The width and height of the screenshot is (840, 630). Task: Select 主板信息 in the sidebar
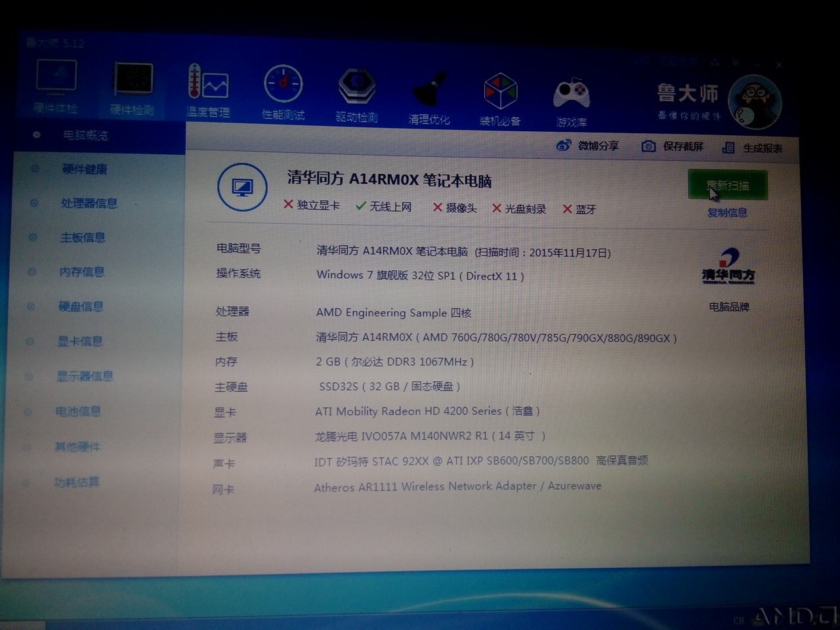[x=83, y=238]
